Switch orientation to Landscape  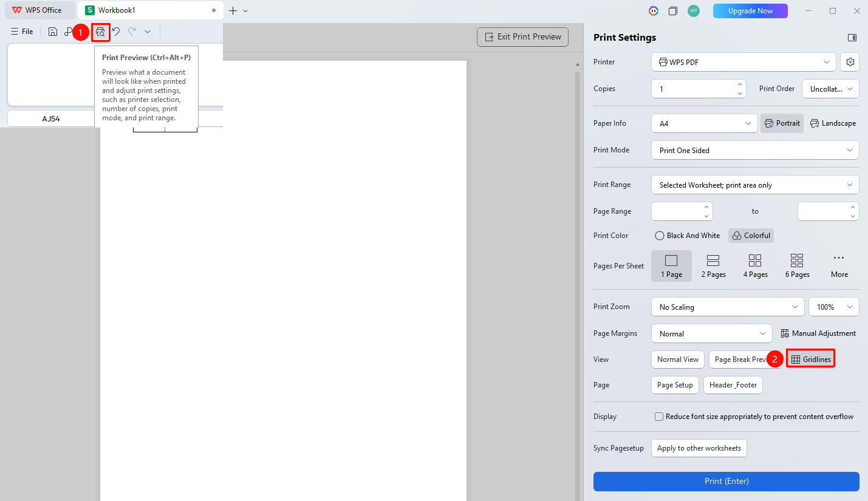click(833, 123)
